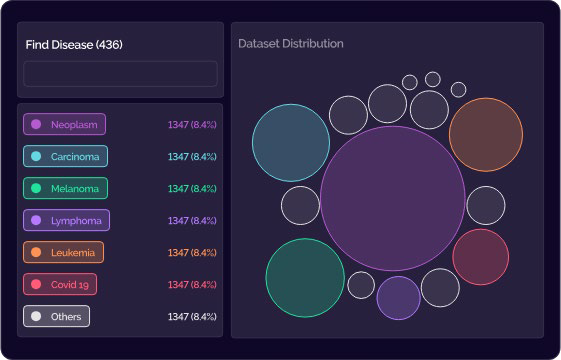Toggle the Leukemia filter chip
This screenshot has width=561, height=360.
click(64, 252)
